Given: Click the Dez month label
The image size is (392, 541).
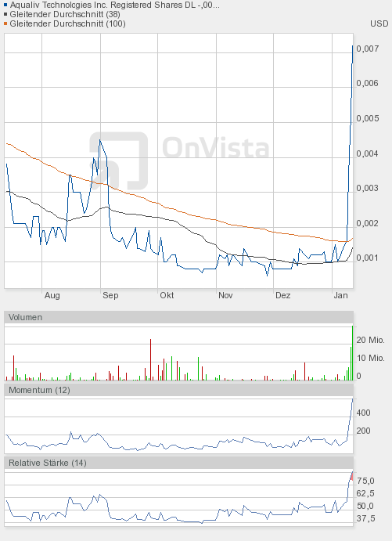Looking at the screenshot, I should point(282,295).
